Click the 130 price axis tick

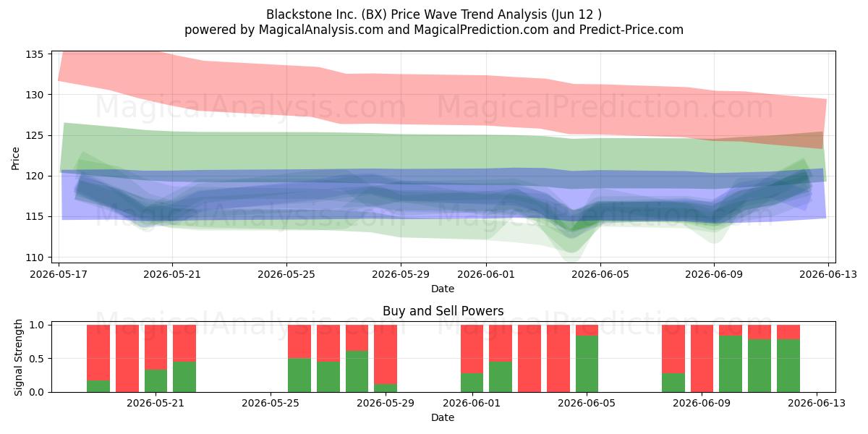35,95
